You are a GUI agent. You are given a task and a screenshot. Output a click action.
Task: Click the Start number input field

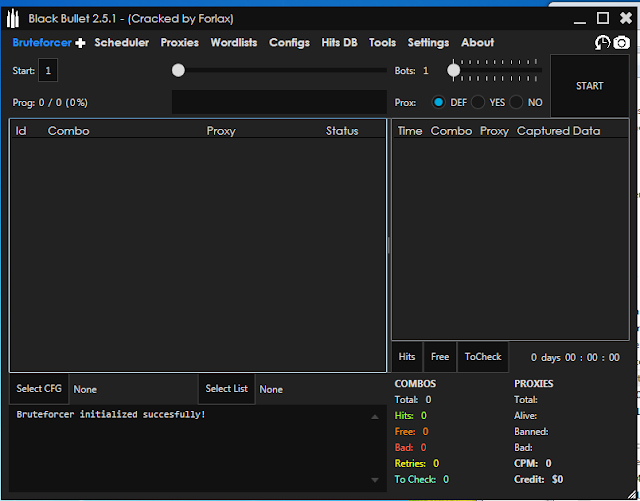49,70
